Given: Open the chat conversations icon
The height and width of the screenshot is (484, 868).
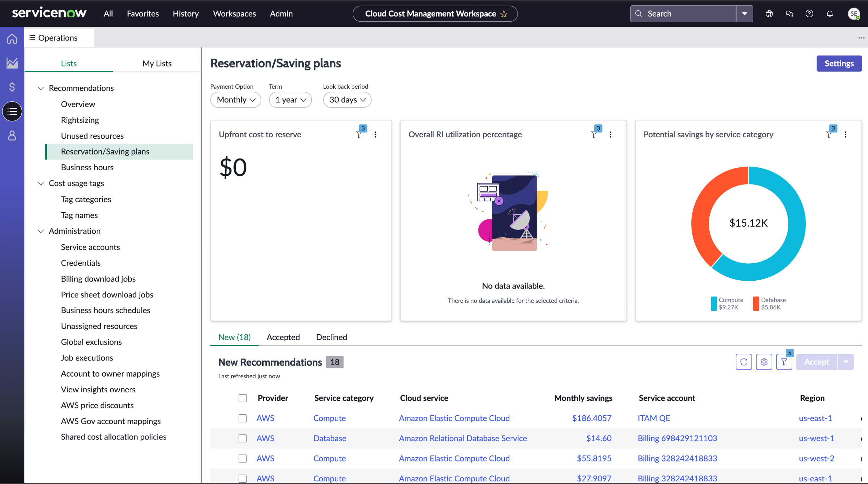Looking at the screenshot, I should pyautogui.click(x=789, y=14).
